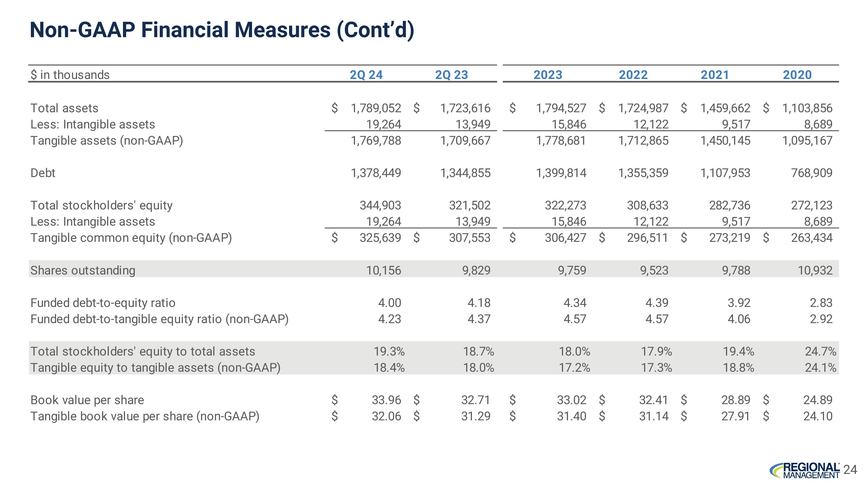This screenshot has width=868, height=488.
Task: Click 2Q 24 total assets value 1,789,052
Action: pyautogui.click(x=376, y=108)
